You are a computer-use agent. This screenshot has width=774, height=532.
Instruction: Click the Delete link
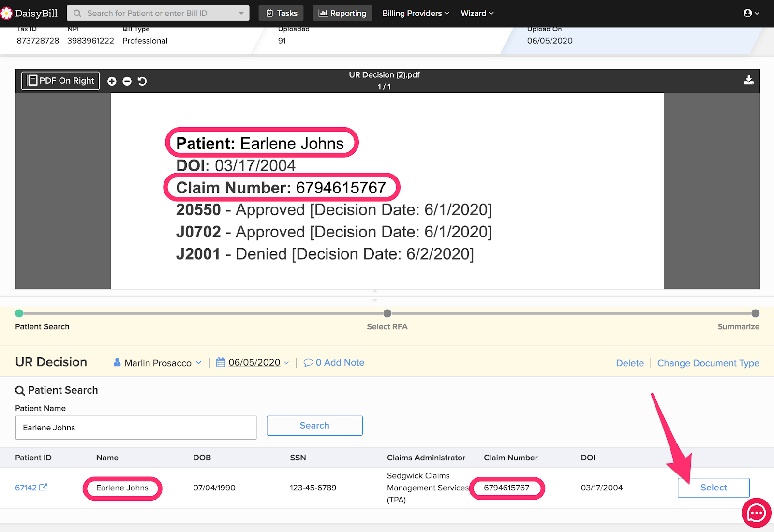coord(630,363)
